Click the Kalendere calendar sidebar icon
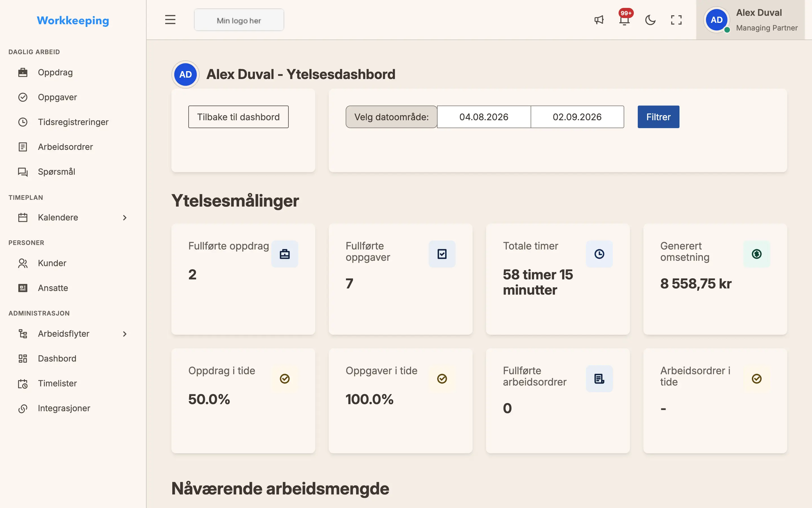Screen dimensions: 812x508 pyautogui.click(x=23, y=217)
